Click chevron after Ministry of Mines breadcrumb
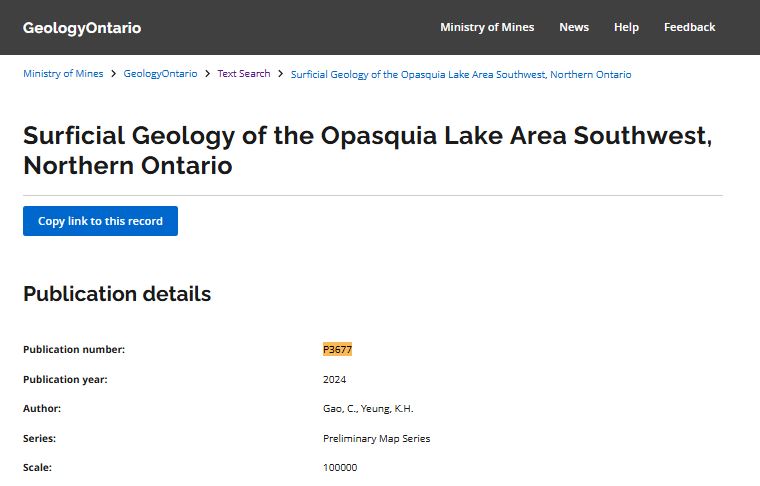Image resolution: width=760 pixels, height=486 pixels. [x=114, y=74]
